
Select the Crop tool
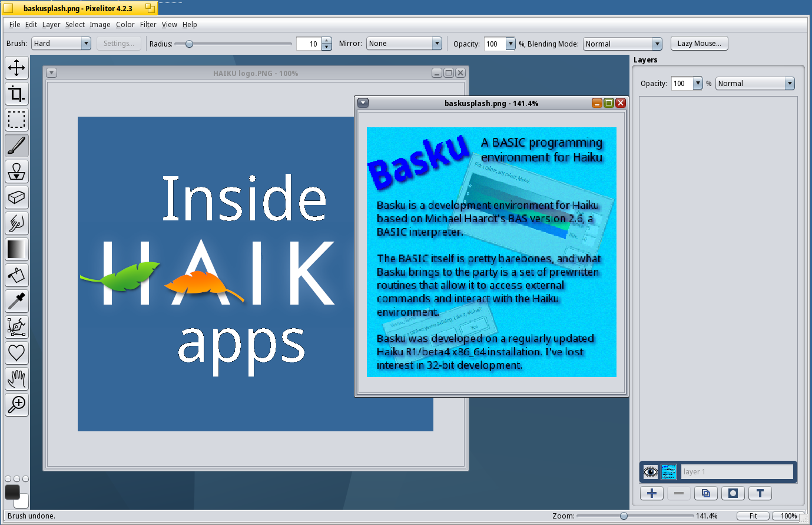(16, 94)
